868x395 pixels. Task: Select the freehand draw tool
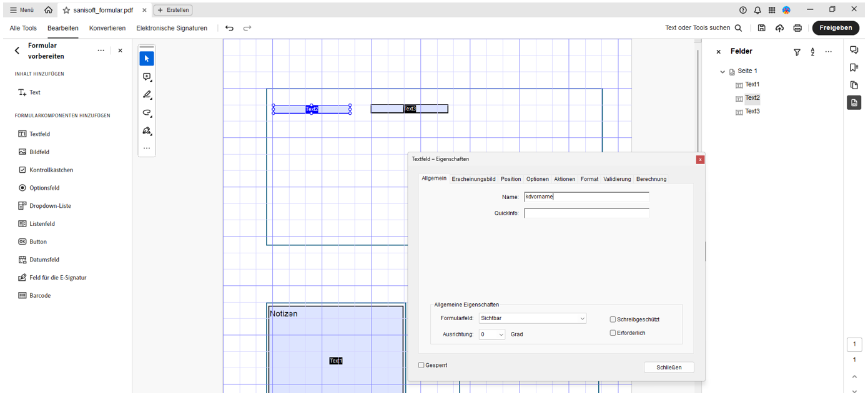pos(147,113)
